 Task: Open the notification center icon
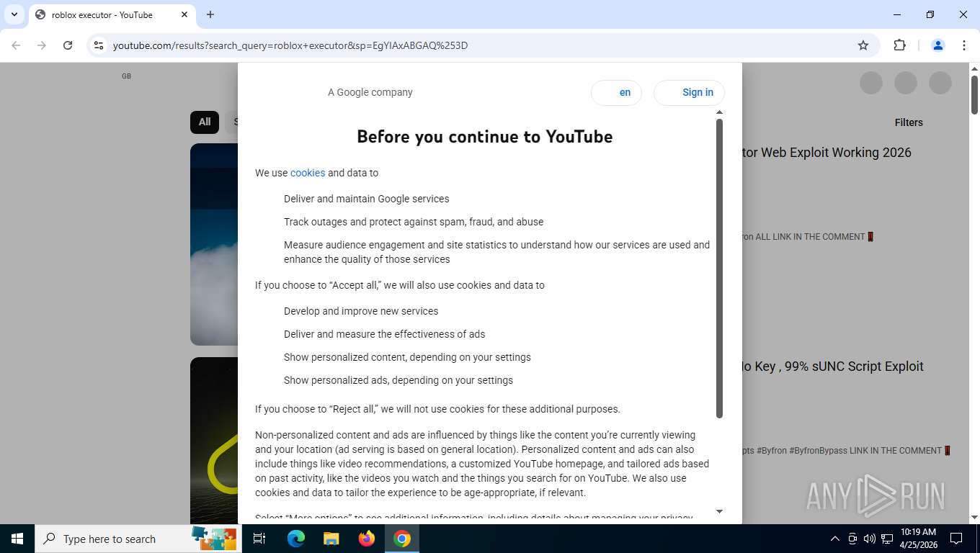pos(956,539)
